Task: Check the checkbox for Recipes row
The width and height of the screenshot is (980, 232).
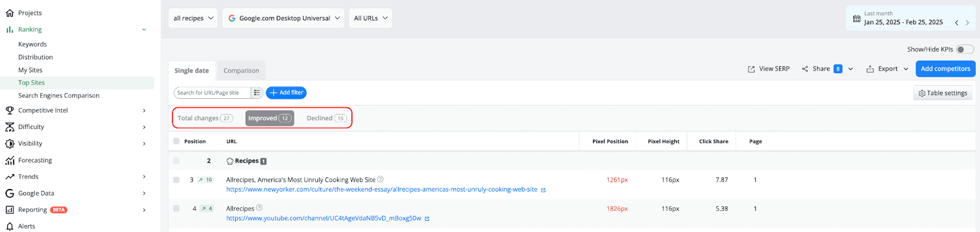Action: 176,161
